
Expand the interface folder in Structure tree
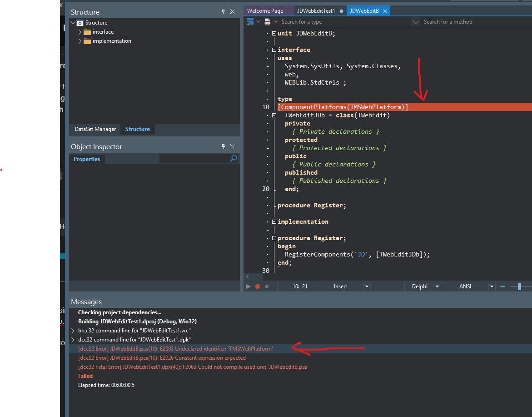pyautogui.click(x=80, y=32)
